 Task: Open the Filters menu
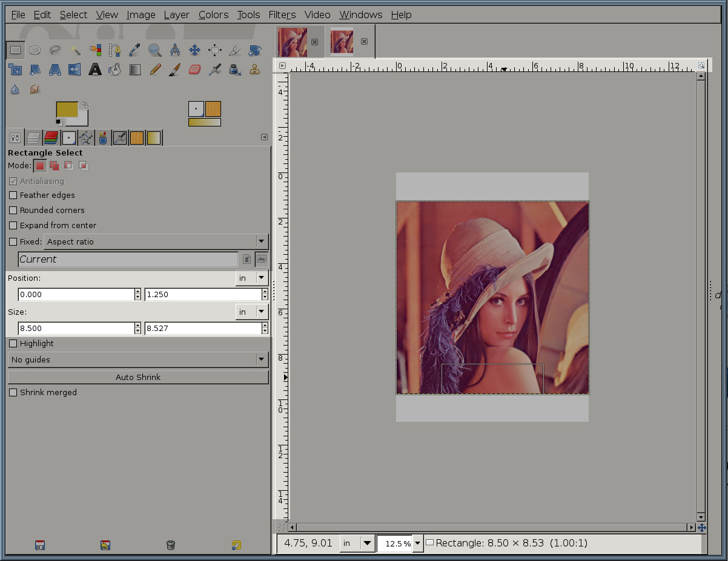click(282, 15)
